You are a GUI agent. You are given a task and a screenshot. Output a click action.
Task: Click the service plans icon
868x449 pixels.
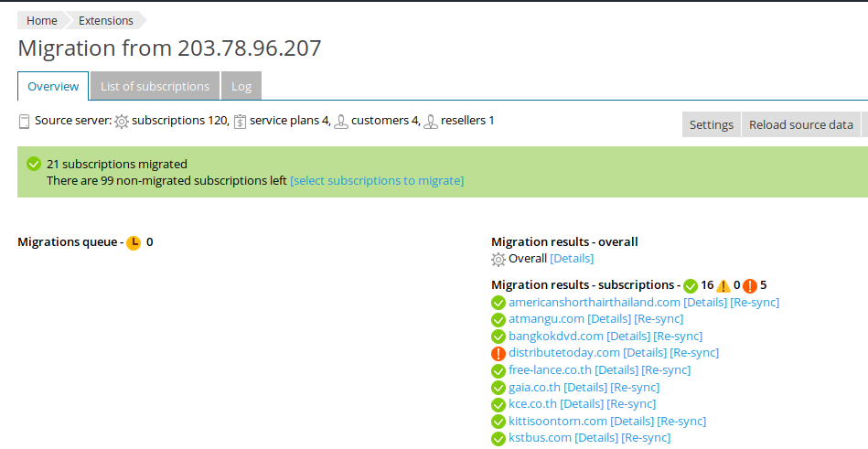(240, 121)
